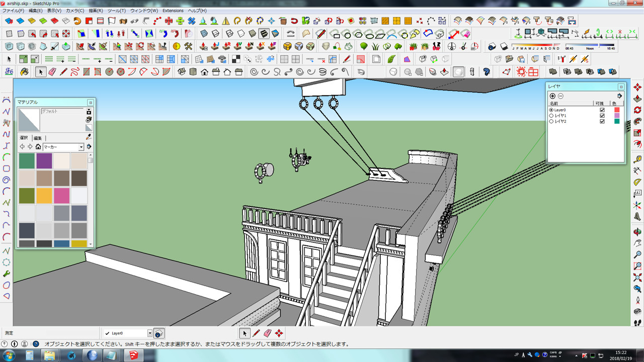Select the Move tool in right toolbar
This screenshot has height=362, width=644.
[637, 87]
